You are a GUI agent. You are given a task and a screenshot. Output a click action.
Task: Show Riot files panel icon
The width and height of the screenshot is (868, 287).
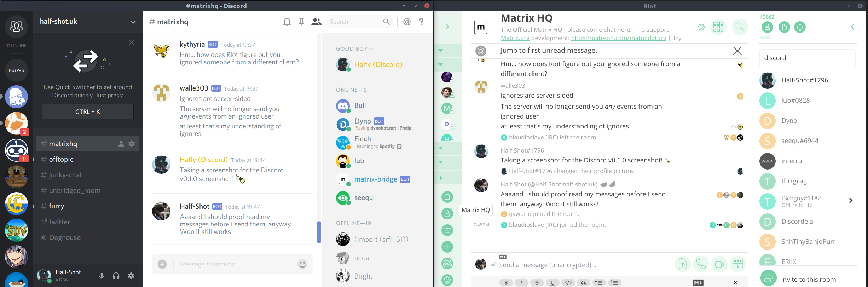coord(784,27)
